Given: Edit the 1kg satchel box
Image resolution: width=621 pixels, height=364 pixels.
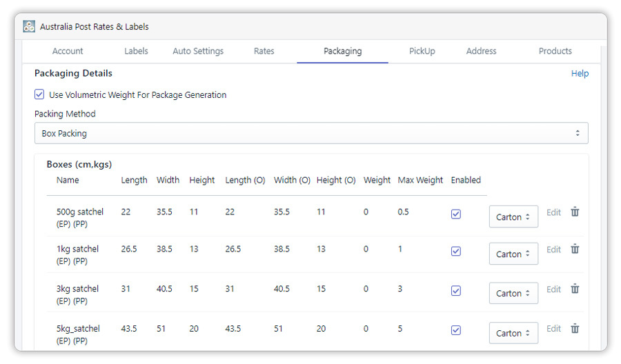Looking at the screenshot, I should pos(553,250).
